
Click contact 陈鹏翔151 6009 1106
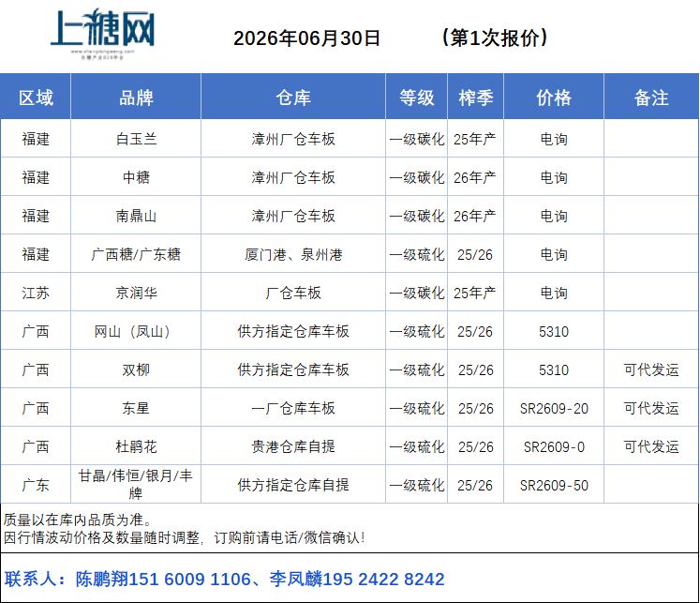click(163, 579)
